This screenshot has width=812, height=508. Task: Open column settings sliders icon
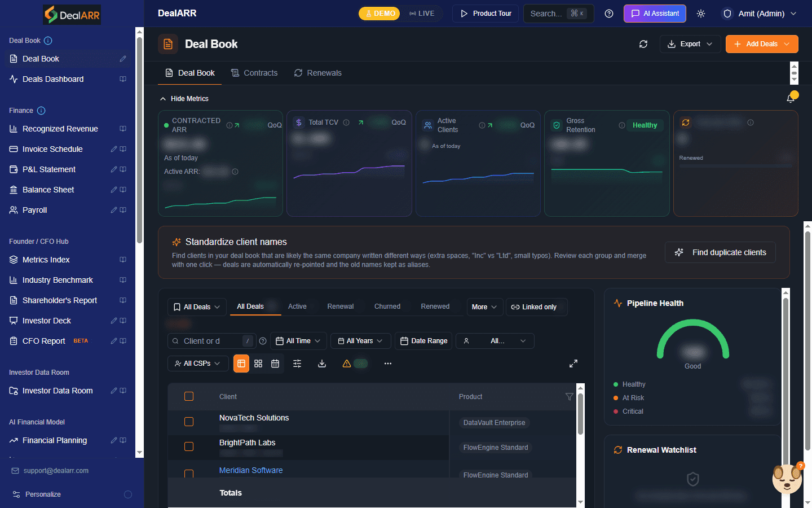(x=297, y=364)
